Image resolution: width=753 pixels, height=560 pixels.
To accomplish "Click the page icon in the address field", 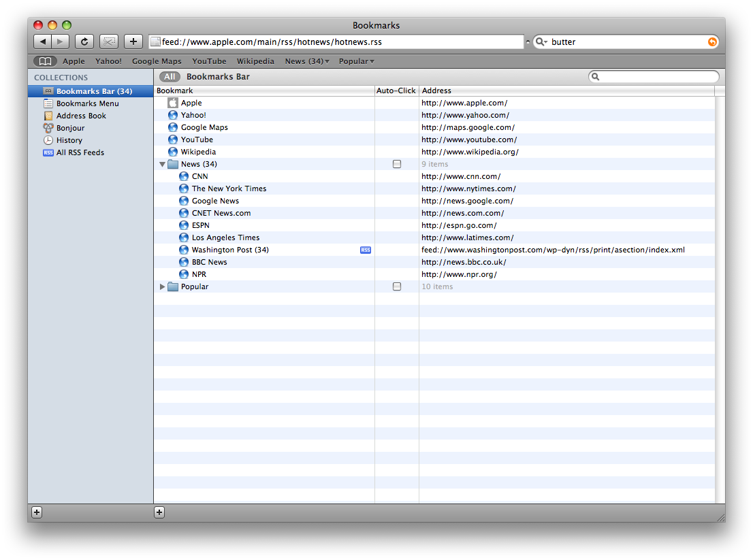I will coord(155,42).
